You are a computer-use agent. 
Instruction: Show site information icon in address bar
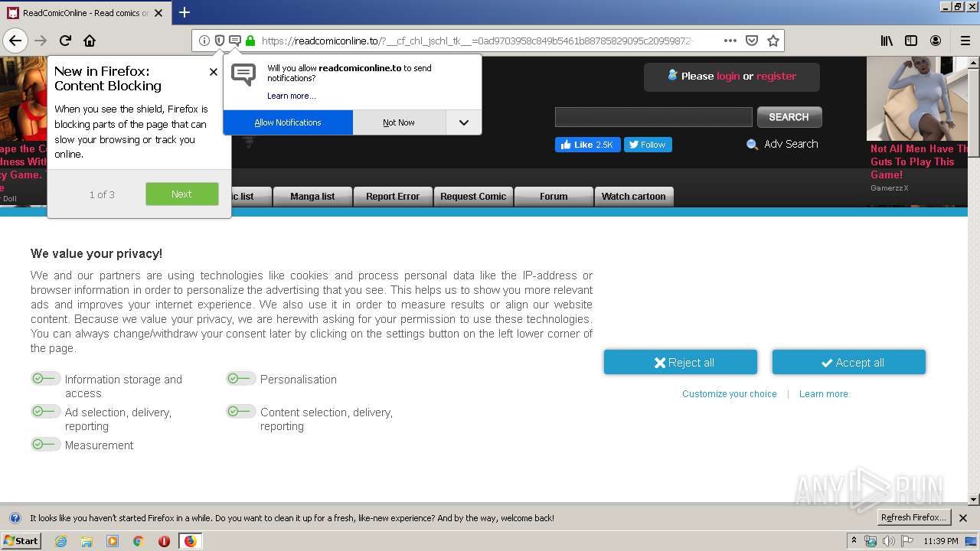pos(204,41)
